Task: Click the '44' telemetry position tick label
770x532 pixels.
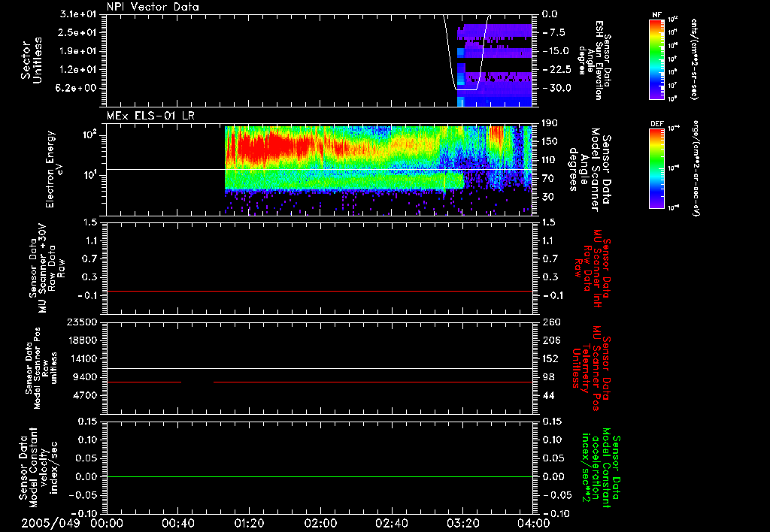Action: [x=548, y=395]
